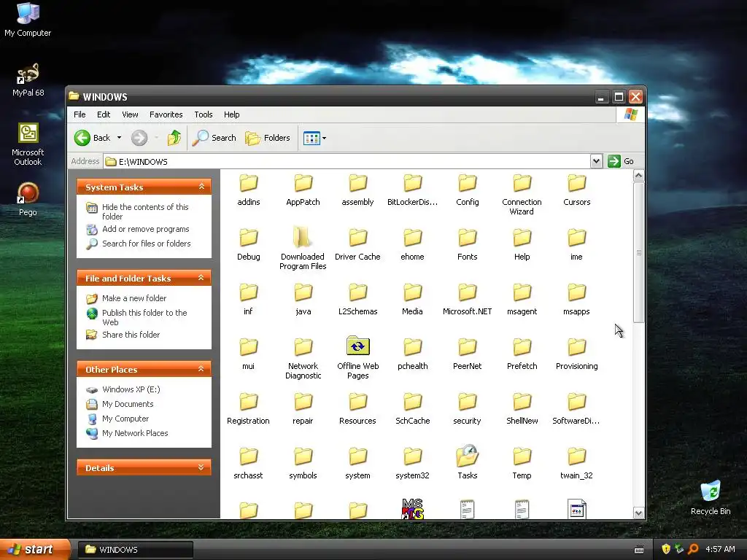
Task: Select the Connection Wizard folder
Action: pyautogui.click(x=522, y=194)
